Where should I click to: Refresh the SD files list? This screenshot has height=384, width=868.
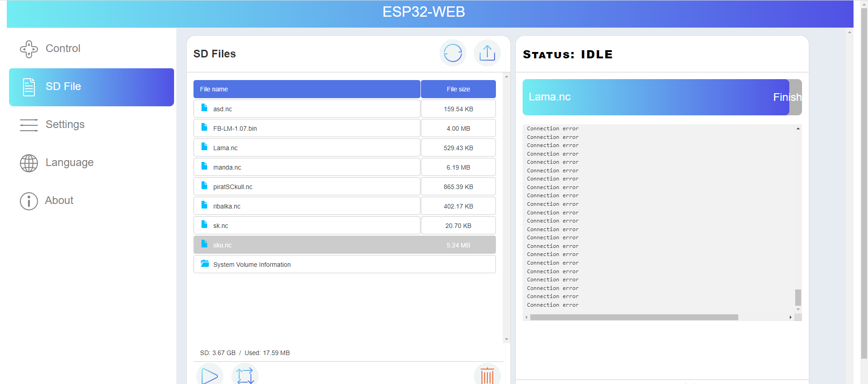point(453,53)
